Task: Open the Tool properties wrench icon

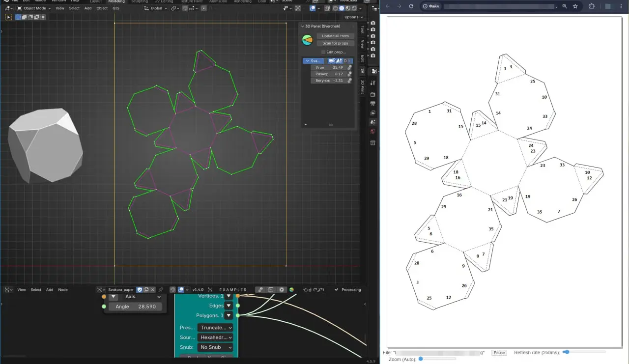Action: click(373, 83)
